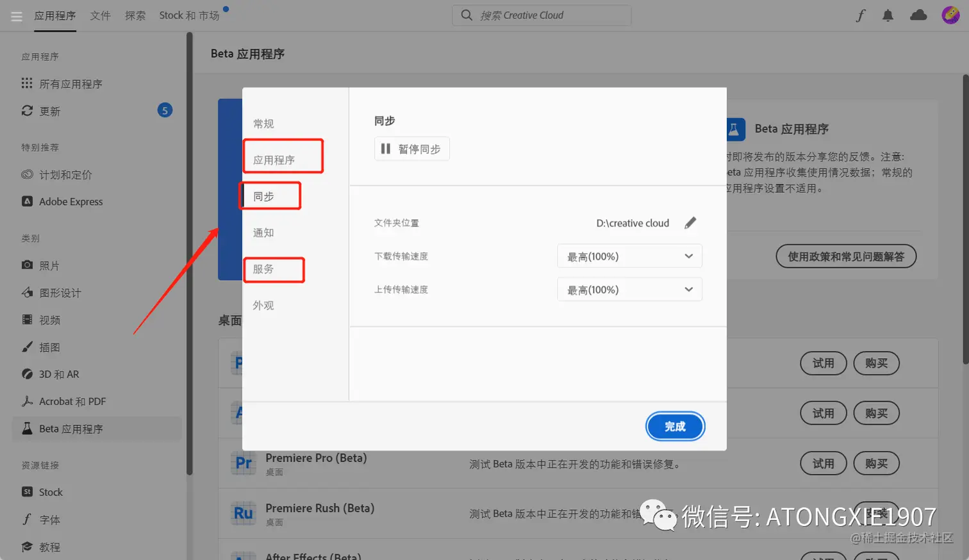This screenshot has height=560, width=969.
Task: Open 计划和定价 in sidebar
Action: pyautogui.click(x=65, y=175)
